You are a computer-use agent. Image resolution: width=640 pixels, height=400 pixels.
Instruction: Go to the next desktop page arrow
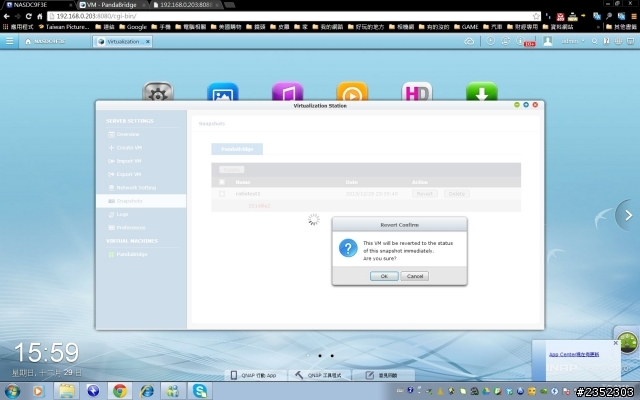(626, 213)
